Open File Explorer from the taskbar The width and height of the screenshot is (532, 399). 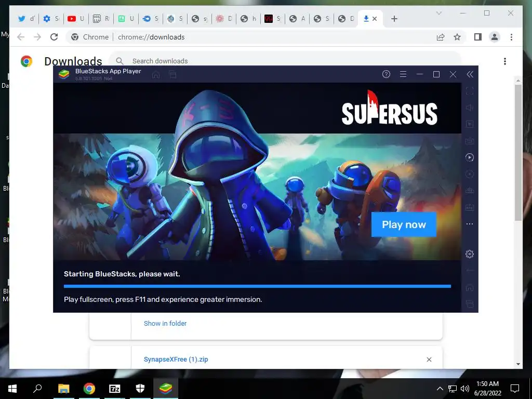pyautogui.click(x=63, y=389)
